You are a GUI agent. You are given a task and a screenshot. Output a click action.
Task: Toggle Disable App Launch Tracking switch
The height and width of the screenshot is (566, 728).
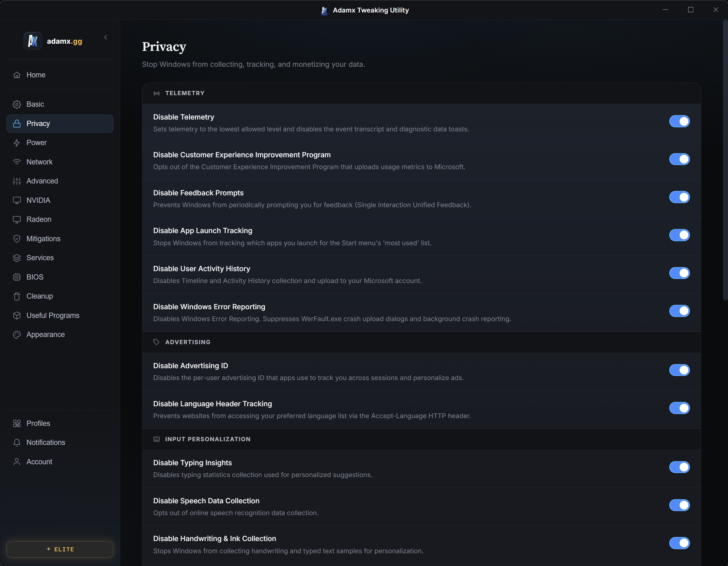point(679,235)
